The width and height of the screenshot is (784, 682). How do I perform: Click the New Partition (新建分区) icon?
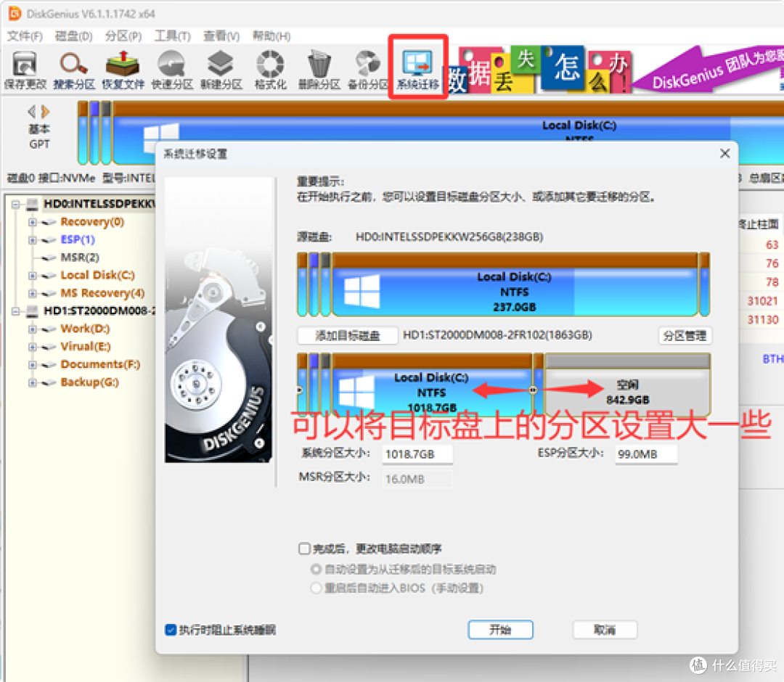[x=221, y=70]
